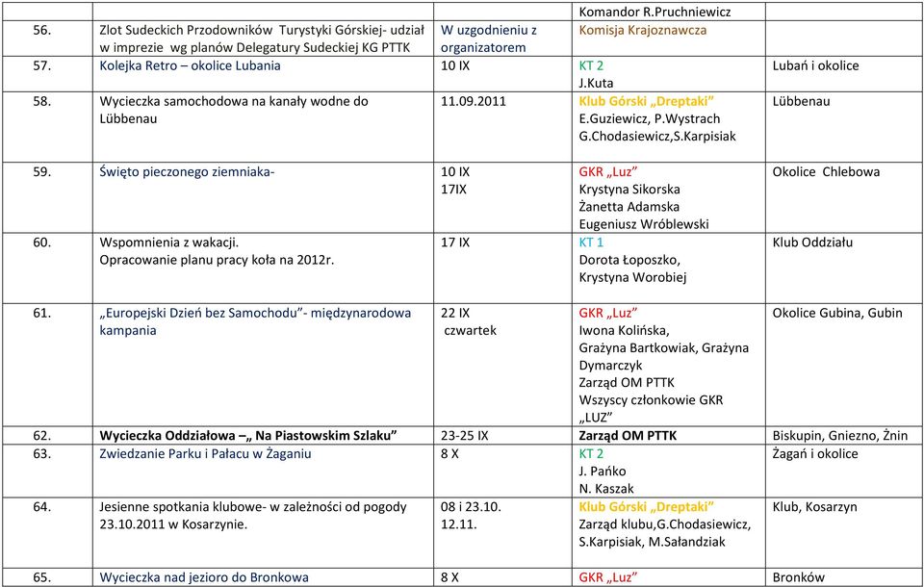Click name 'Eugeniusz Wróblewski'
The image size is (924, 587).
(644, 224)
